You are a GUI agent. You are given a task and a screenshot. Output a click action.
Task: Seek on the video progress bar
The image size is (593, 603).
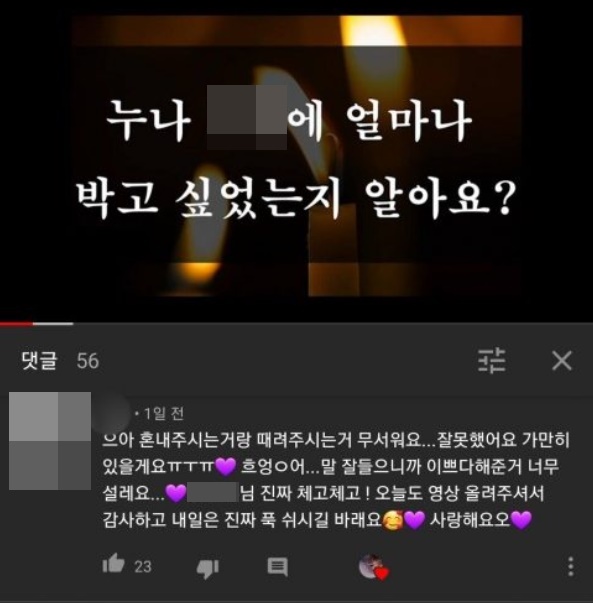pos(296,324)
